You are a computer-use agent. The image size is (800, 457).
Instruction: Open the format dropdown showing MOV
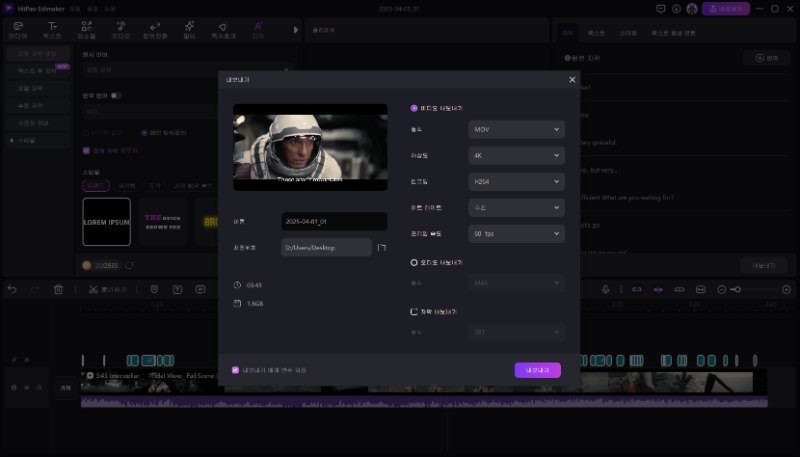(516, 129)
